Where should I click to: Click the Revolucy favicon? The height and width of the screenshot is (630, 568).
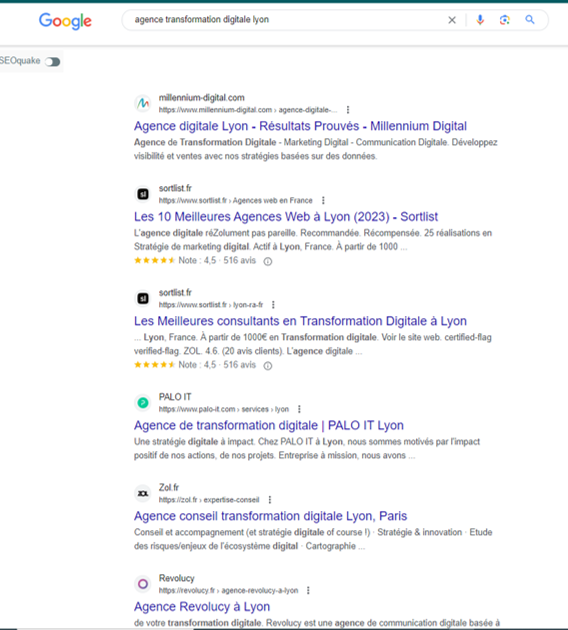click(x=143, y=584)
